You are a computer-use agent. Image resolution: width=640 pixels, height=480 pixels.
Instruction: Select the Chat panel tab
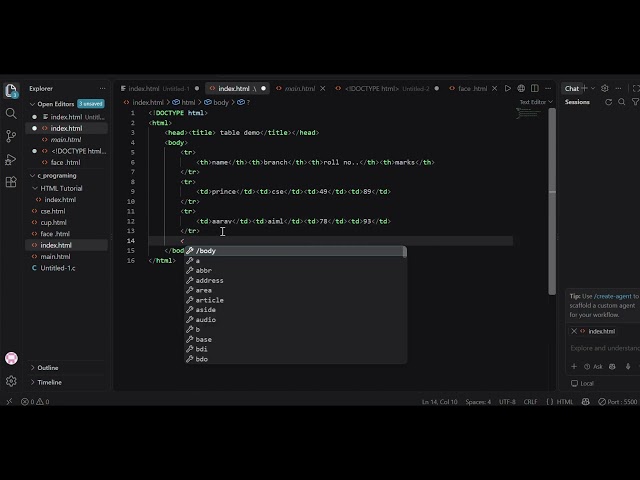(571, 88)
